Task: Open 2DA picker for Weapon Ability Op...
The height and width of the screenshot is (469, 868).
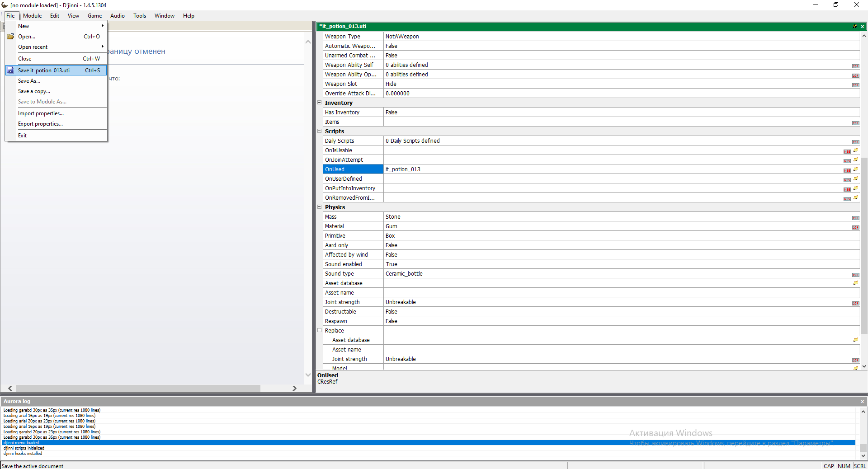Action: [855, 75]
